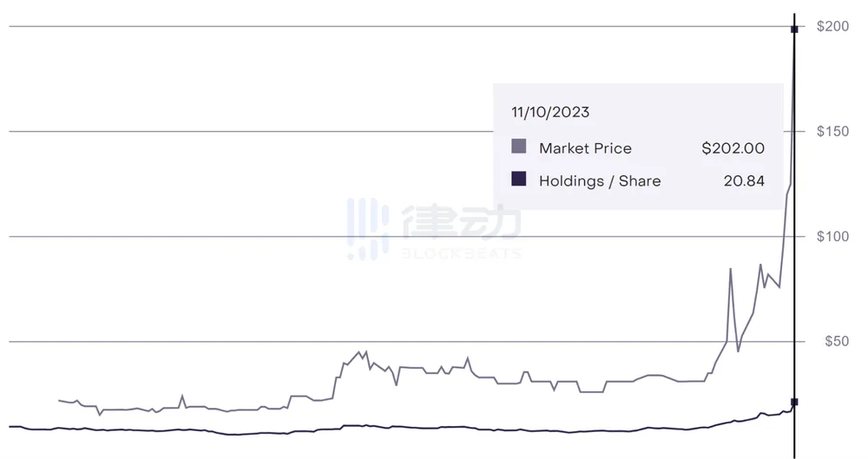Click the start of the dark Holdings line
This screenshot has width=868, height=459.
10,427
